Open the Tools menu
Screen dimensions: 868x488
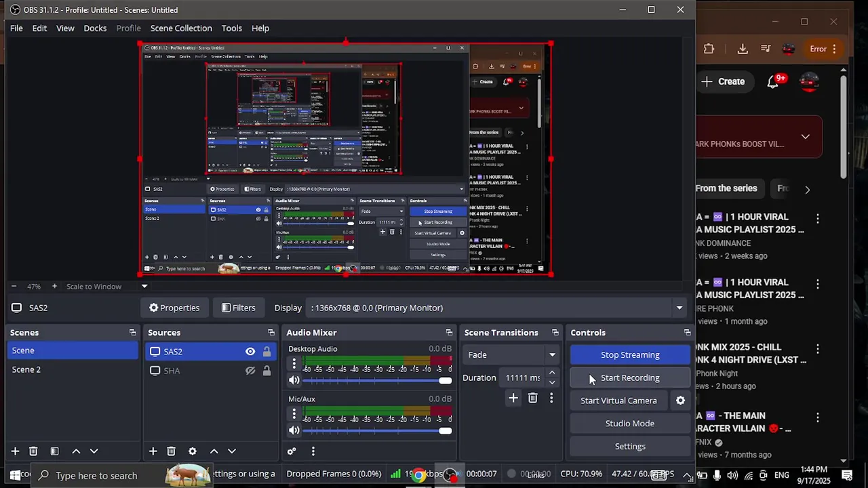pyautogui.click(x=231, y=28)
